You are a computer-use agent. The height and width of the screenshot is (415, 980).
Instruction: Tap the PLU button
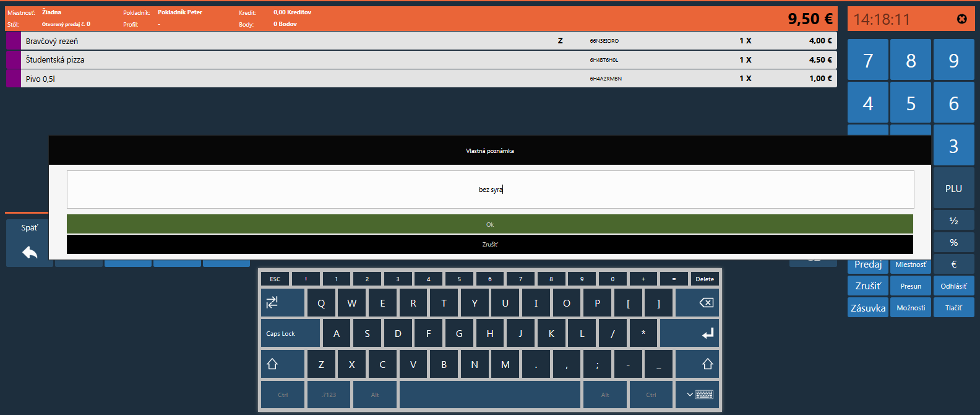pos(953,189)
